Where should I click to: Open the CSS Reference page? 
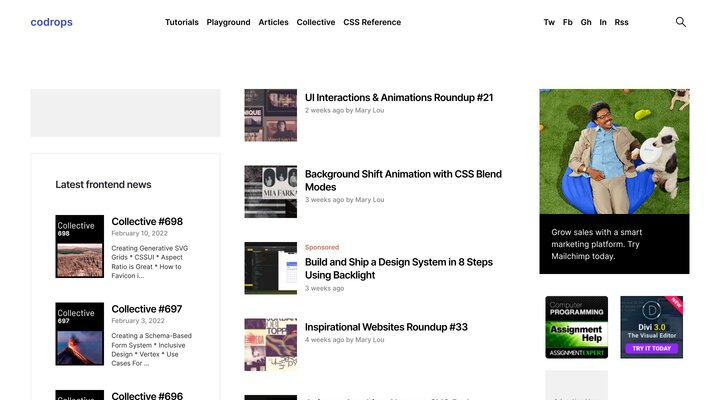372,22
